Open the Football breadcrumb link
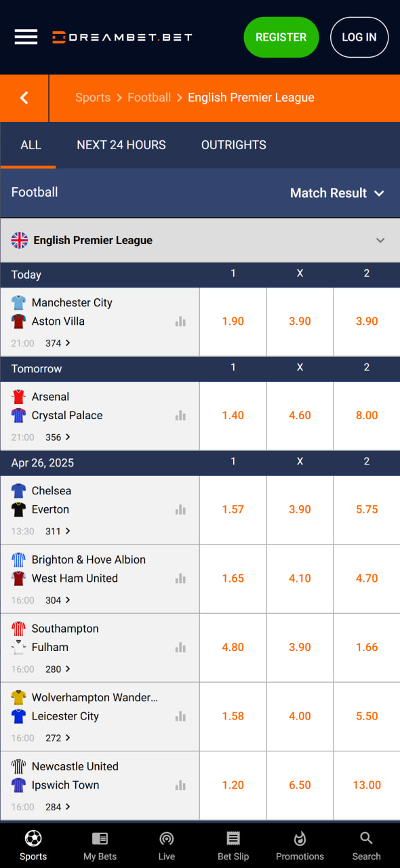400x868 pixels. [x=149, y=98]
